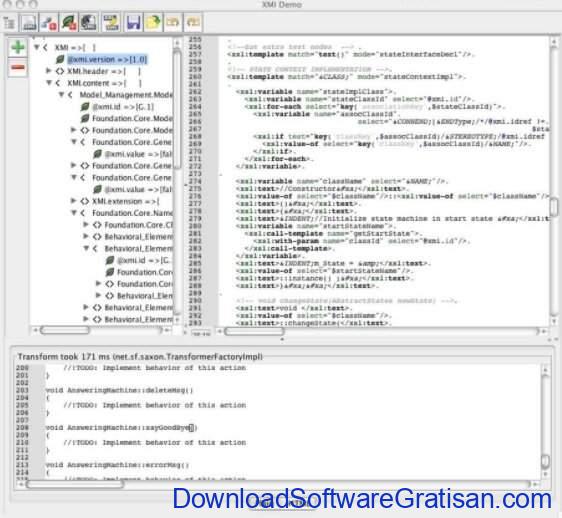562x518 pixels.
Task: Expand the XMI.header tree node
Action: tap(49, 71)
